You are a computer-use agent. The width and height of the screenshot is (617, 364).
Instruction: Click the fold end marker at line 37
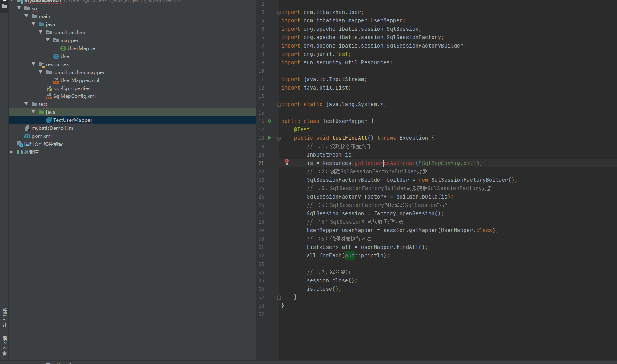(x=279, y=298)
